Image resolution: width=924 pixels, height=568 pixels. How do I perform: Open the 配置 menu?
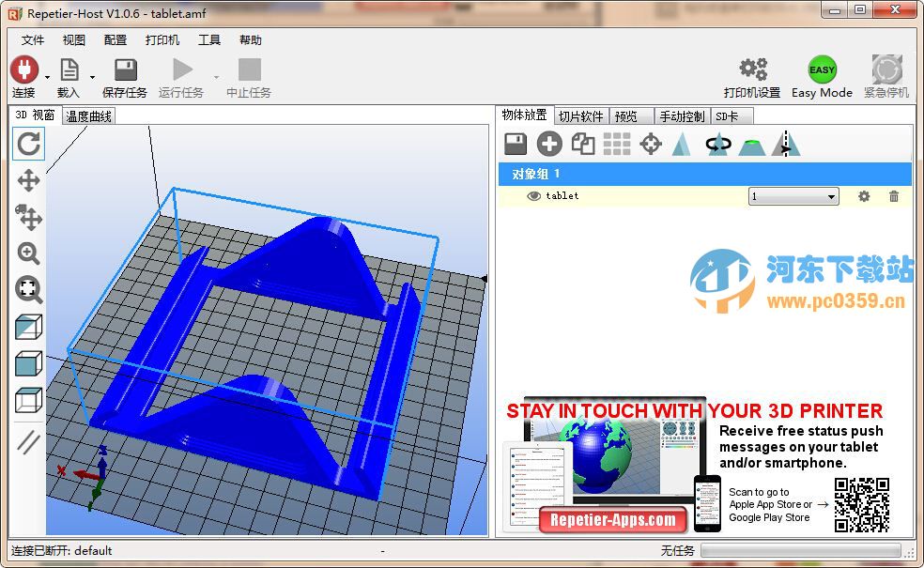point(114,40)
